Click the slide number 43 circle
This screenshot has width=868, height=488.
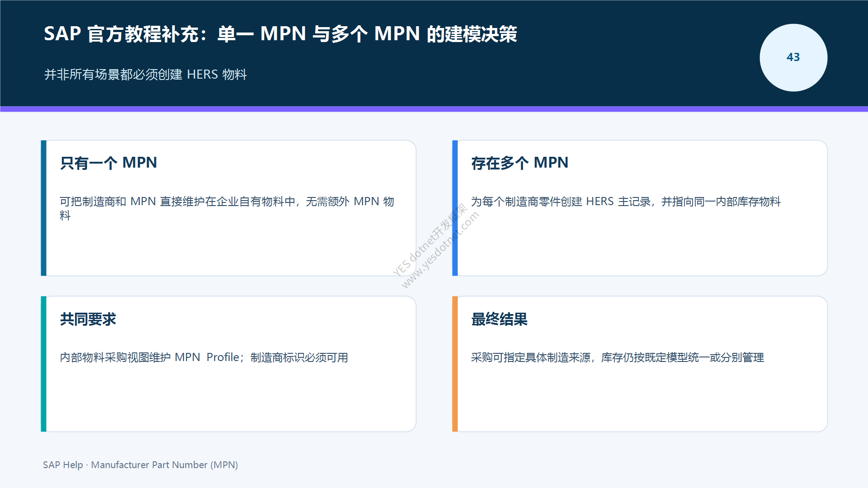793,57
